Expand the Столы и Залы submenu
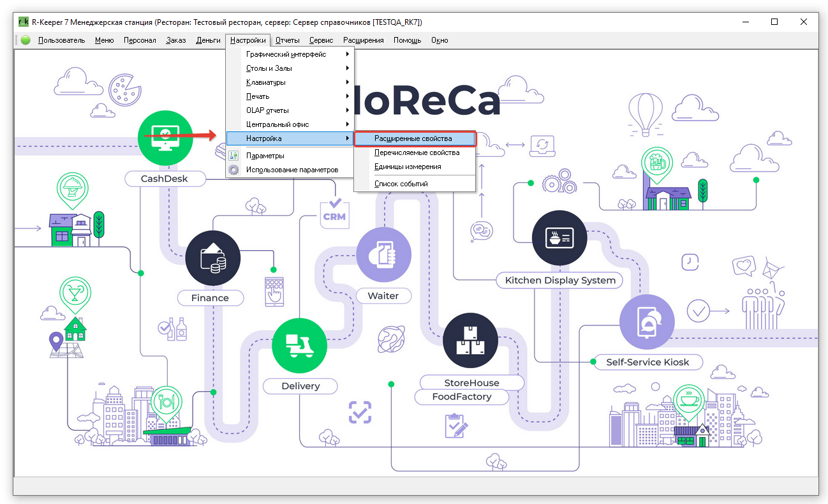This screenshot has width=828, height=504. coord(269,68)
